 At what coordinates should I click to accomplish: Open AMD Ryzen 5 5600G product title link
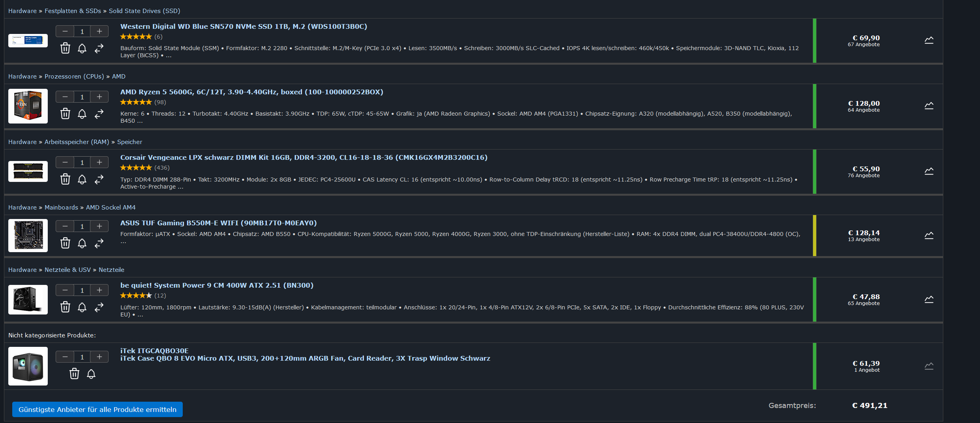252,92
